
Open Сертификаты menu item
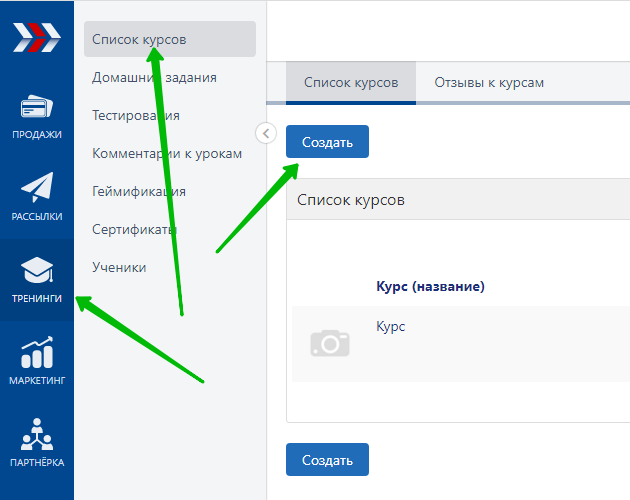pos(134,229)
